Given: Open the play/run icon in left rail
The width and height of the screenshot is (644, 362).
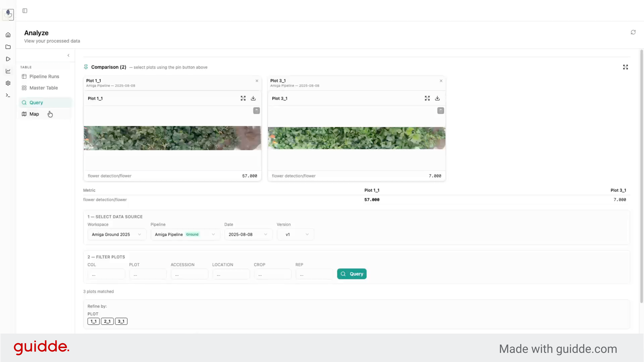Looking at the screenshot, I should pos(8,59).
